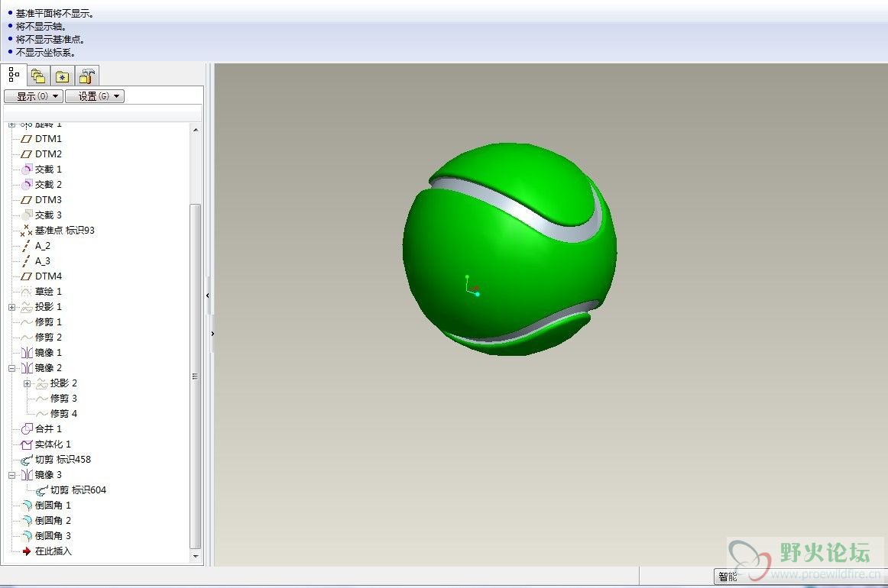Click the 镜像 2 mirror icon

click(x=27, y=368)
